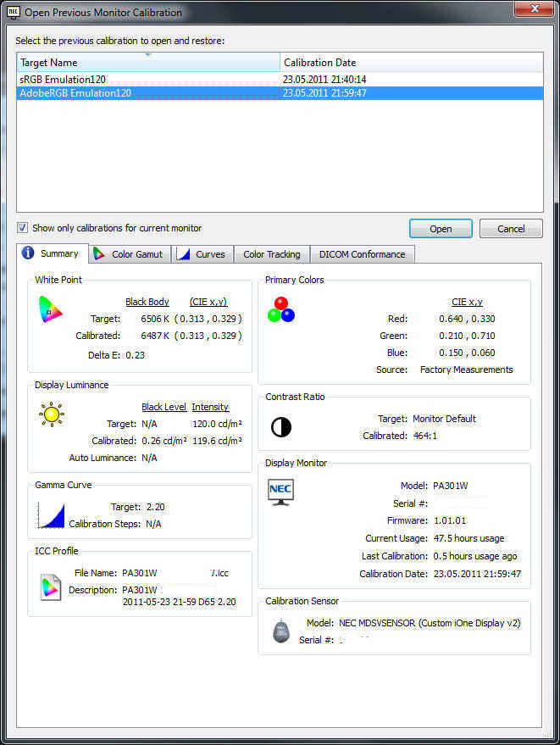This screenshot has width=560, height=745.
Task: Click the calibration sensor device icon
Action: coord(281,631)
